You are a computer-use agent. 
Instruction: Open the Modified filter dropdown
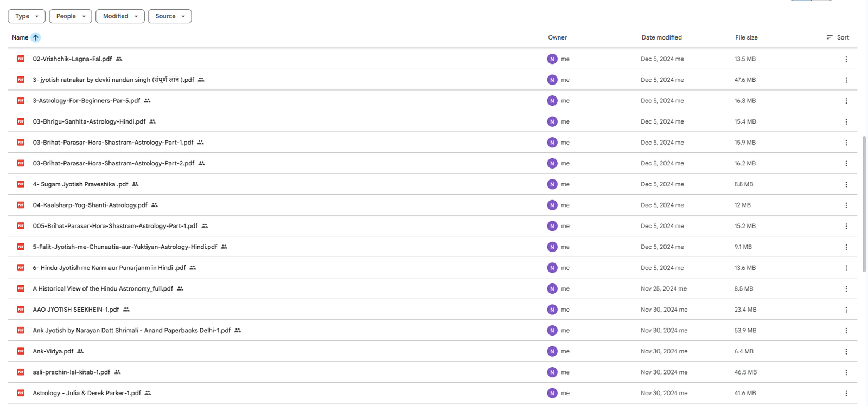[x=120, y=16]
